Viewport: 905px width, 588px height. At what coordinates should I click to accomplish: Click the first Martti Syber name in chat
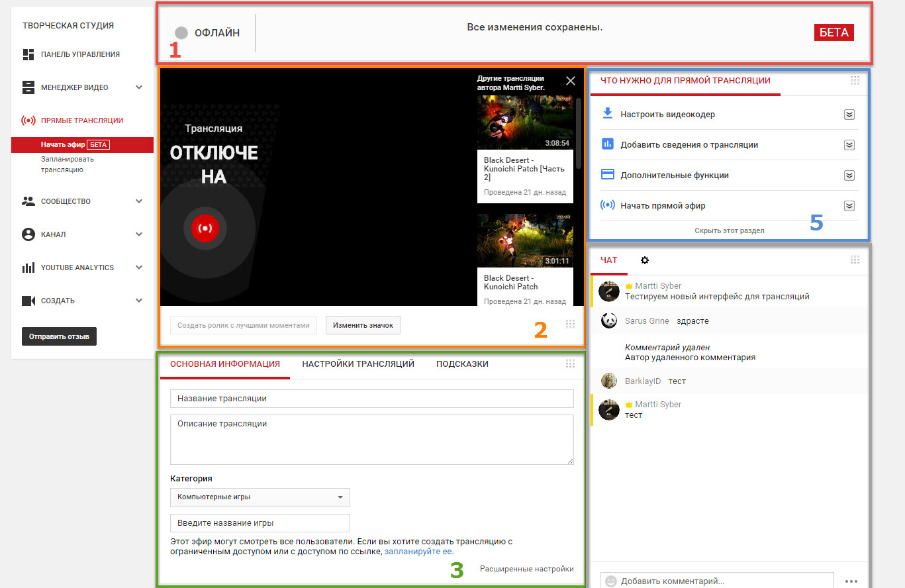coord(658,286)
